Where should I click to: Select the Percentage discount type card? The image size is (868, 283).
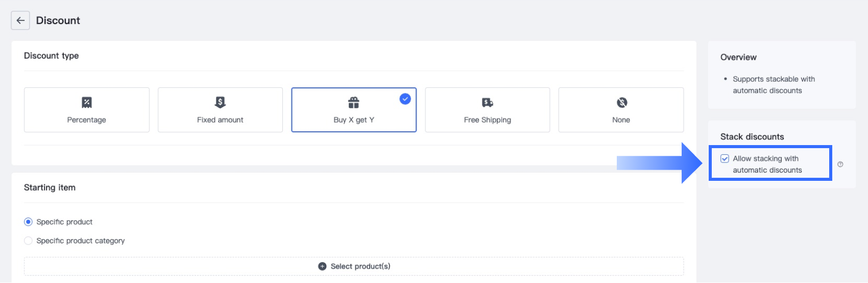tap(87, 110)
